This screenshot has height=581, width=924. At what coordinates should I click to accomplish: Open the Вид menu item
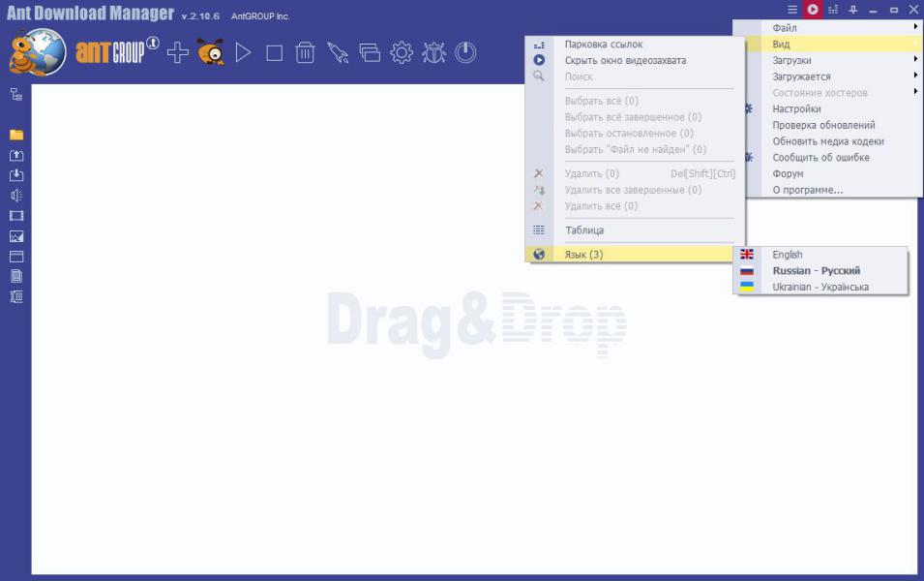point(828,44)
